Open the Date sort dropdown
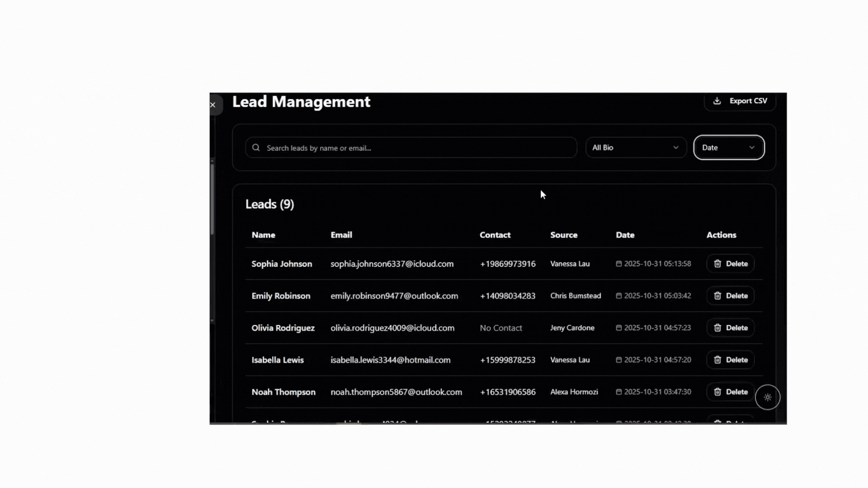868x488 pixels. [x=728, y=148]
